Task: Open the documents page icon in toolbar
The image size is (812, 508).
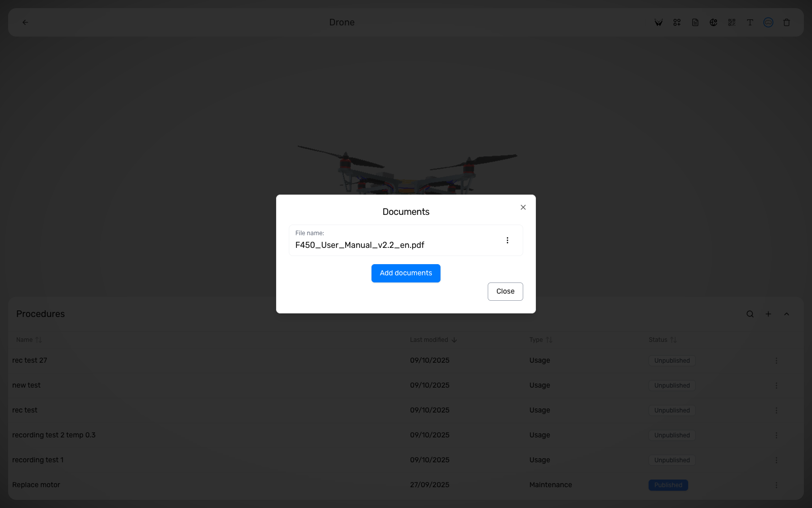Action: 695,22
